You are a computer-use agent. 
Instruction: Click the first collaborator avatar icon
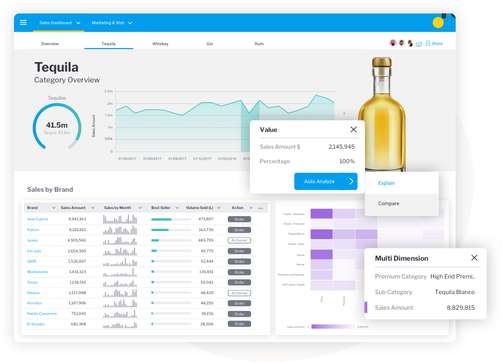(393, 43)
